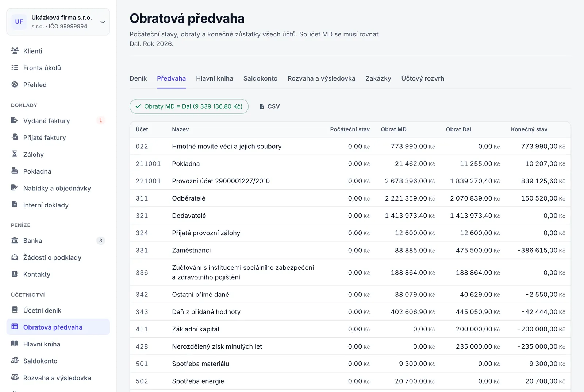Viewport: 584px width, 392px height.
Task: Click the Saldokonto scale icon
Action: point(15,360)
